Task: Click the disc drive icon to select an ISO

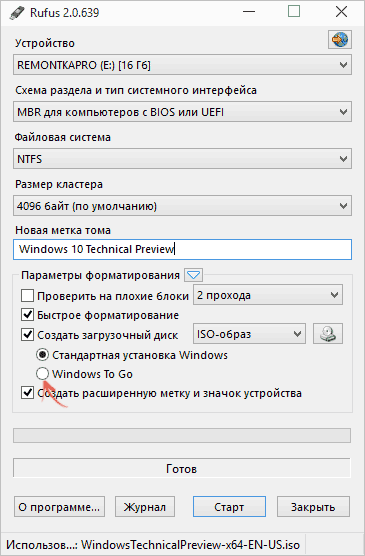Action: pos(328,334)
